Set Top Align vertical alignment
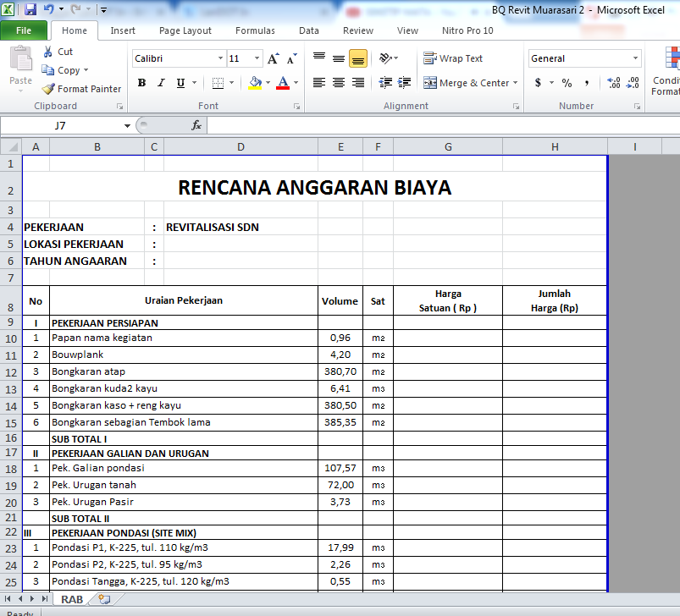The height and width of the screenshot is (616, 680). (x=319, y=58)
